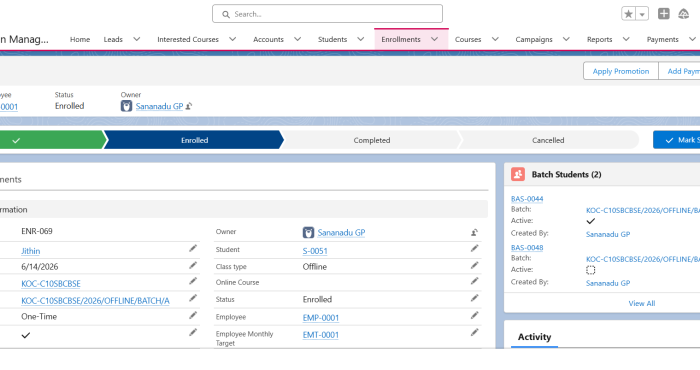Open the Activity tab
The image size is (700, 370).
tap(534, 337)
